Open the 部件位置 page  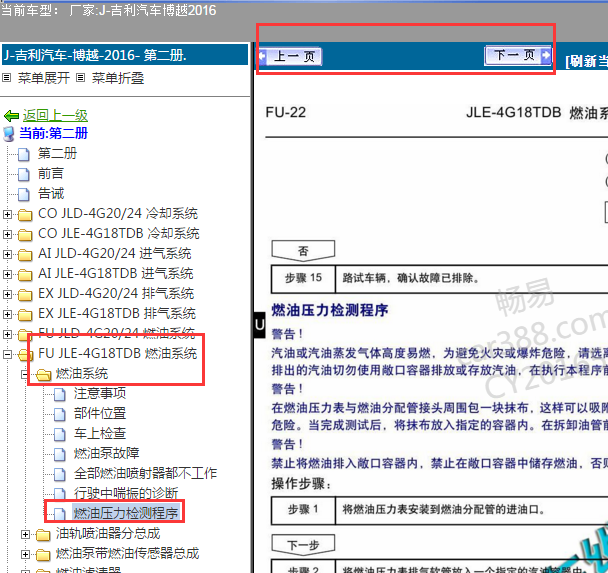(100, 414)
